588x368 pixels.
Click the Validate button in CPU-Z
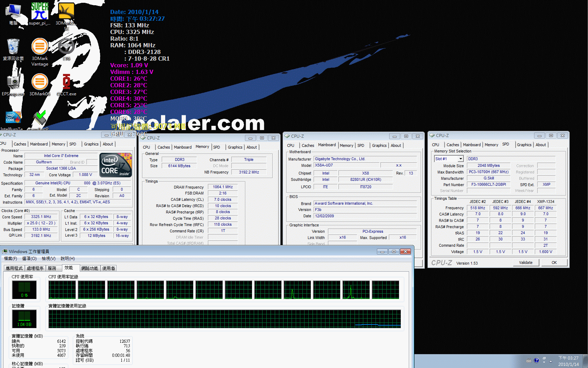click(x=526, y=263)
